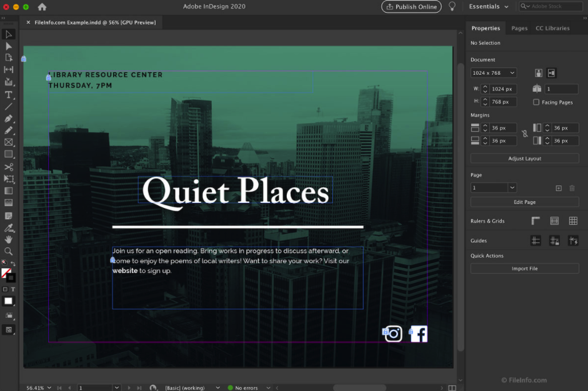Enable the Facing Pages checkbox
The width and height of the screenshot is (588, 391).
(536, 102)
